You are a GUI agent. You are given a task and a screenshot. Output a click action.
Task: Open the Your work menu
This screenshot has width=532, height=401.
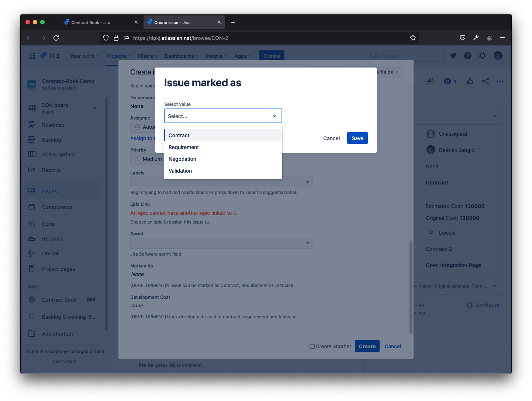tap(84, 56)
